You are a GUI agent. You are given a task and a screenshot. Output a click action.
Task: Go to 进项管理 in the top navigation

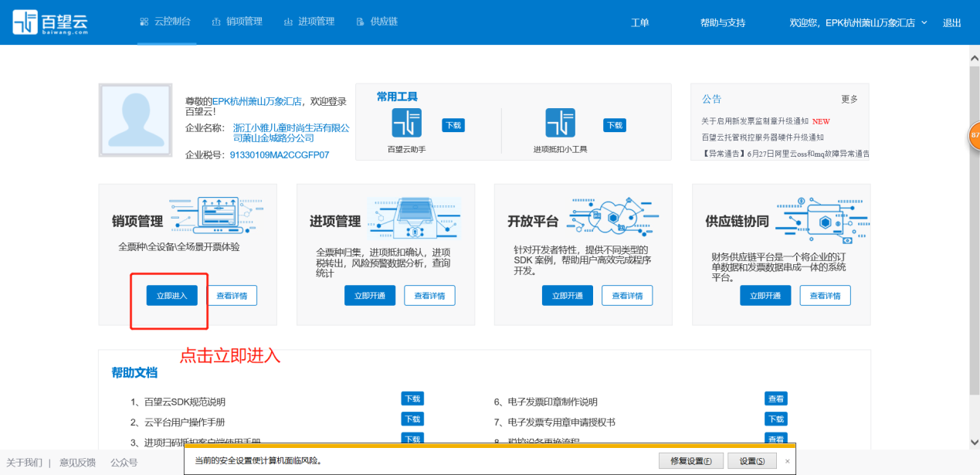tap(309, 22)
